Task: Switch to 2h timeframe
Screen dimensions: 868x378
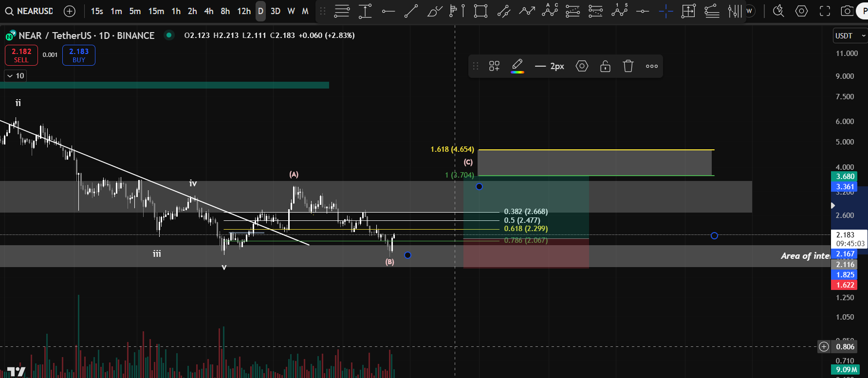Action: (192, 11)
